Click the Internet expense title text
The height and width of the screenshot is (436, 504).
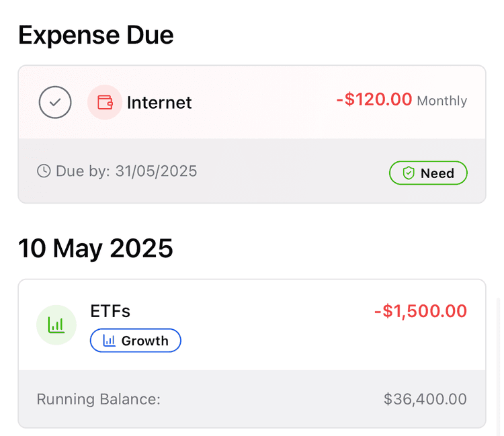coord(159,103)
